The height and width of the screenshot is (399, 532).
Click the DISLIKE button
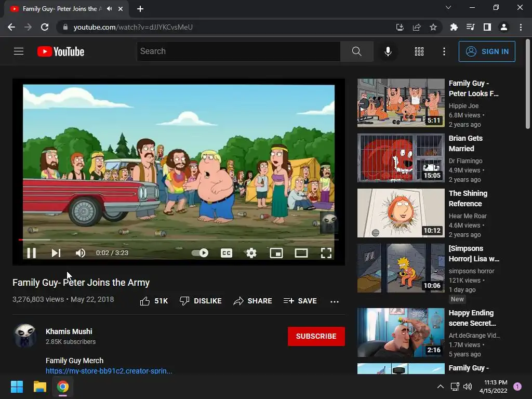(201, 301)
